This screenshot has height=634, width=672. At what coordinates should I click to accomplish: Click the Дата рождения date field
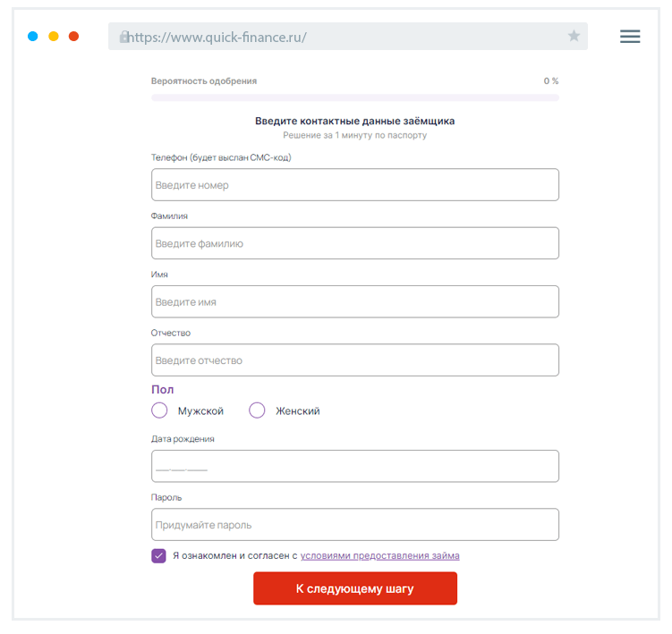[355, 467]
